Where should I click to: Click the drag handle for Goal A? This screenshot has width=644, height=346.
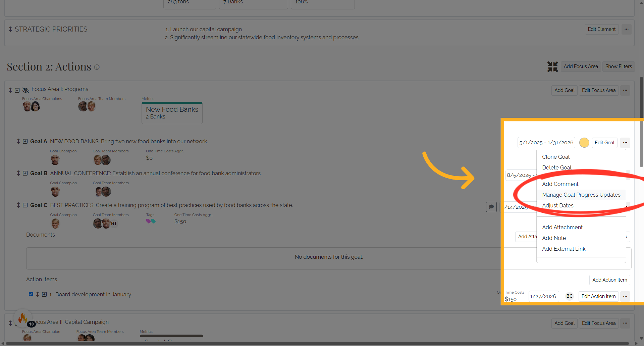click(x=18, y=141)
